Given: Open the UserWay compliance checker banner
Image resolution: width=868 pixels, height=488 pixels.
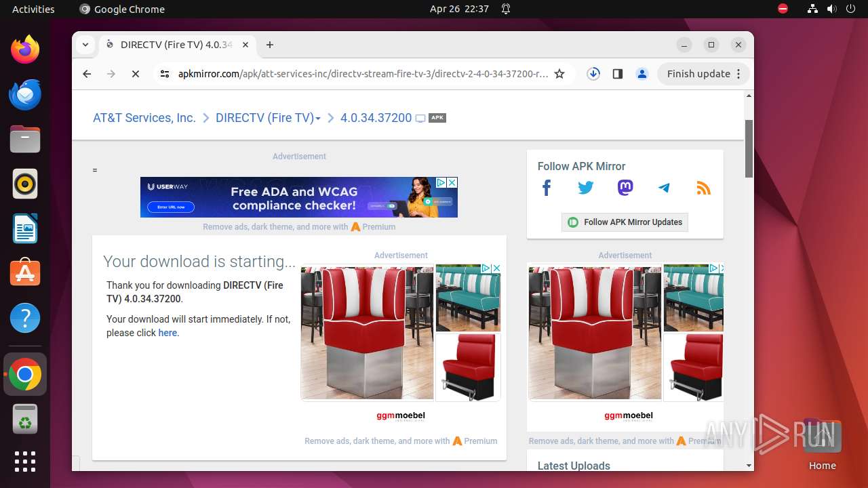Looking at the screenshot, I should point(299,197).
